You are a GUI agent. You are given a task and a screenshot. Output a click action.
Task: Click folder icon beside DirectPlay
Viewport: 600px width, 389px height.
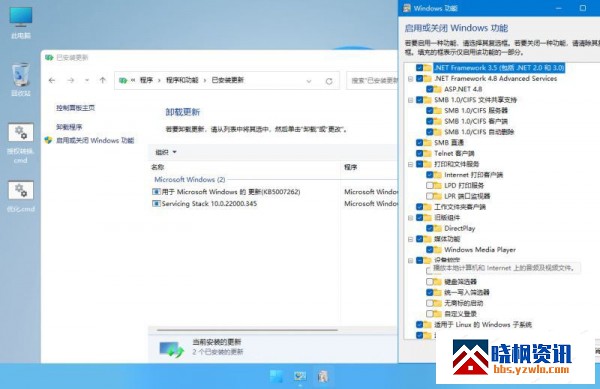pos(437,228)
